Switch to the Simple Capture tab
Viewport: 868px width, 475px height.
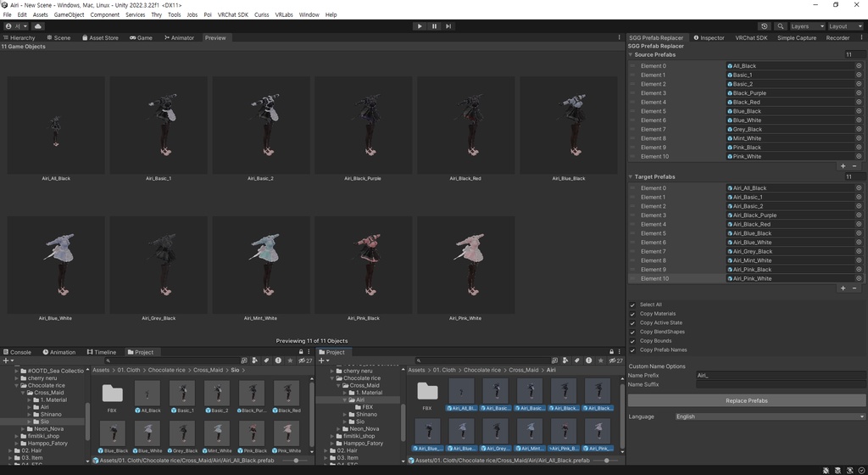(797, 37)
